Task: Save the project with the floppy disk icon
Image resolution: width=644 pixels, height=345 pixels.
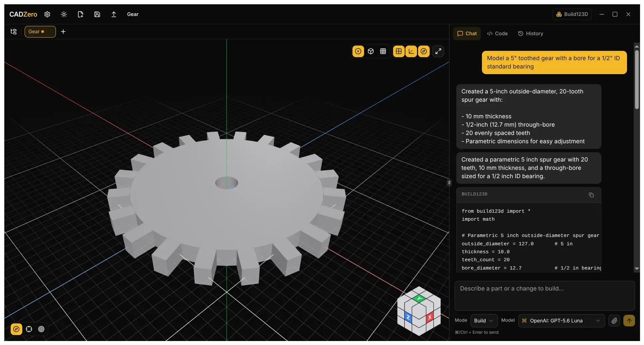Action: [x=97, y=14]
